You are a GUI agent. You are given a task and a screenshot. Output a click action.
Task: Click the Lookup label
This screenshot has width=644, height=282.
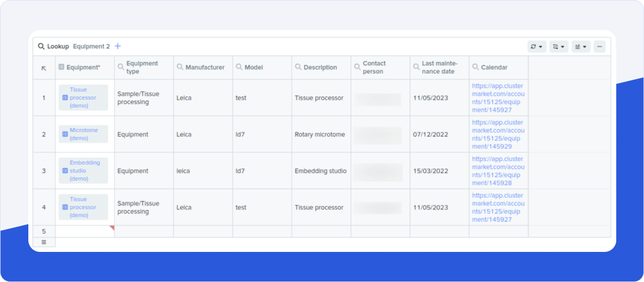click(58, 47)
